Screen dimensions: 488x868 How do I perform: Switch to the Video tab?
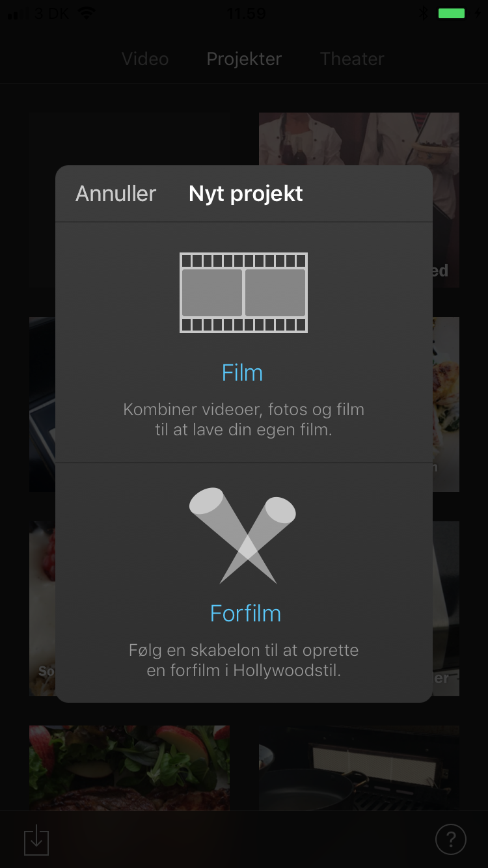click(145, 59)
